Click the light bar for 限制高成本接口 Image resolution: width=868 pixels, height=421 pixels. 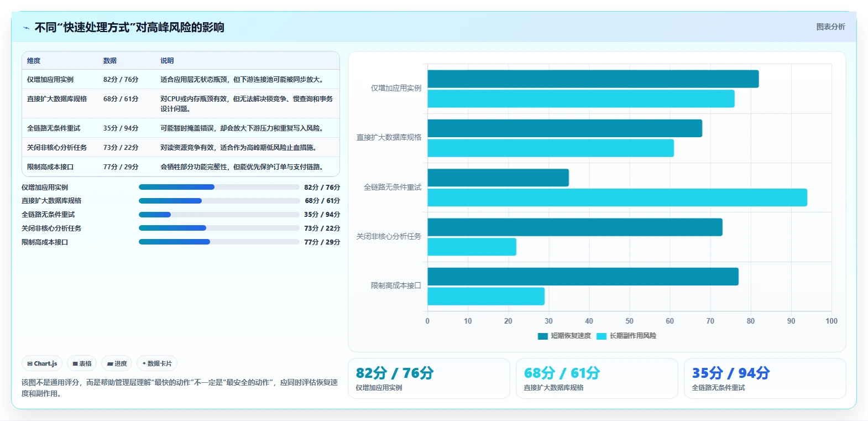point(486,297)
